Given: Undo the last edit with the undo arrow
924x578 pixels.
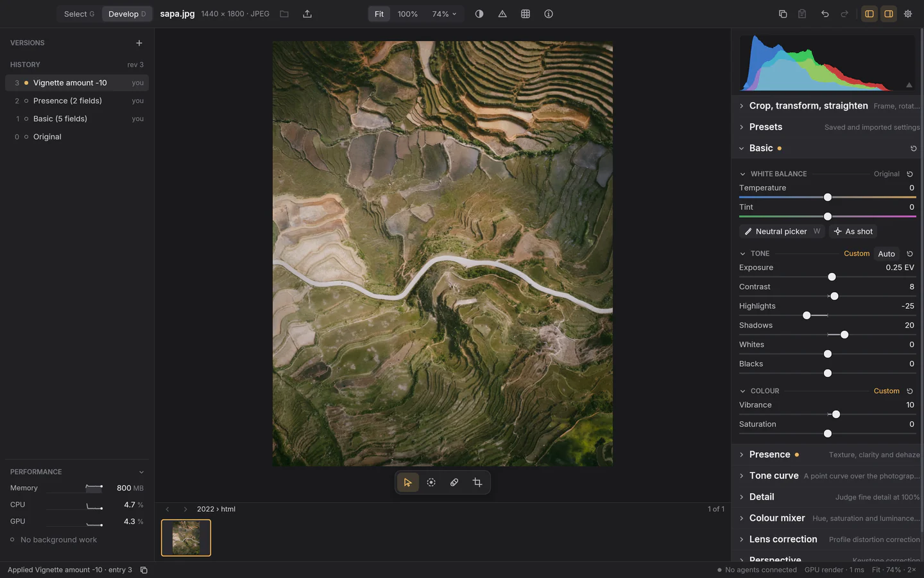Looking at the screenshot, I should point(825,13).
